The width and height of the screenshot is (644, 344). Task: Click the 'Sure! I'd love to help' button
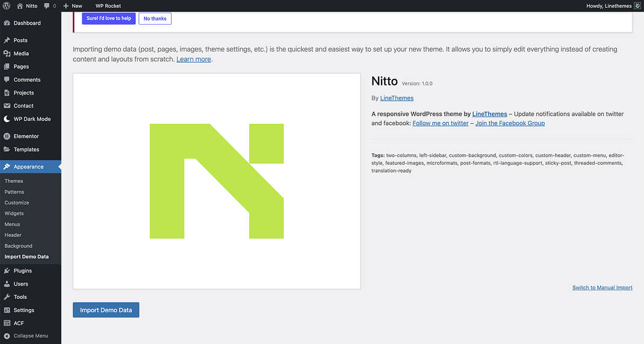[108, 19]
